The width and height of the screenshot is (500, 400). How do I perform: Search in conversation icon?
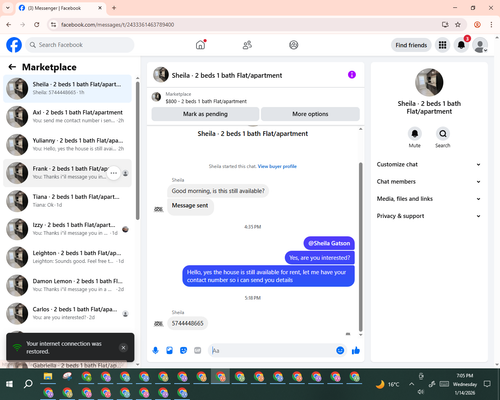pyautogui.click(x=443, y=134)
